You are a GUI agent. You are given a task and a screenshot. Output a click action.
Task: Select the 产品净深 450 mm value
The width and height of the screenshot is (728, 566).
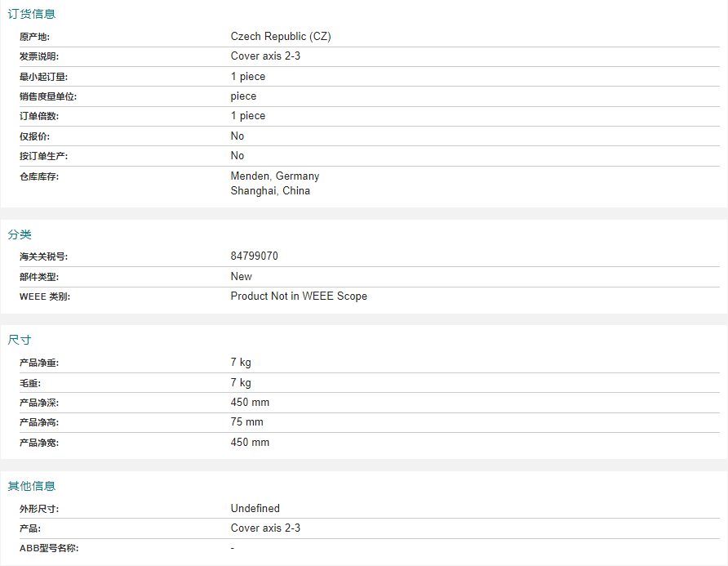click(250, 403)
